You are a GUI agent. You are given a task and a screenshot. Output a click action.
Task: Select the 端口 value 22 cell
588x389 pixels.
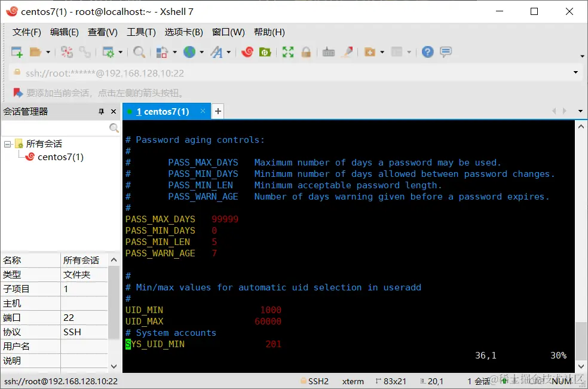click(x=84, y=318)
